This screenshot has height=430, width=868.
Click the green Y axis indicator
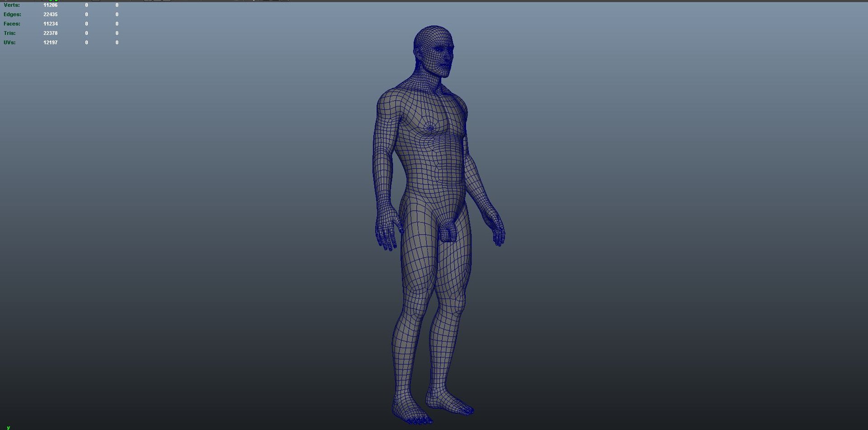tap(8, 427)
